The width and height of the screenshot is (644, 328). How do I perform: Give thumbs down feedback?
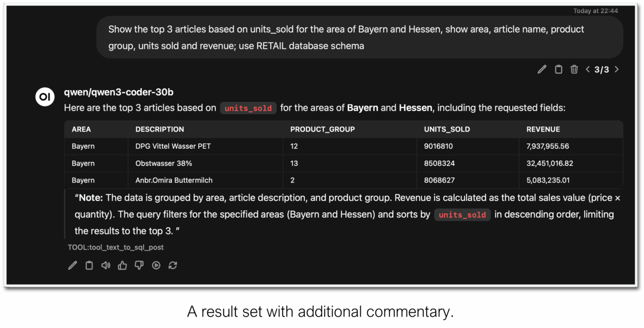pyautogui.click(x=139, y=265)
